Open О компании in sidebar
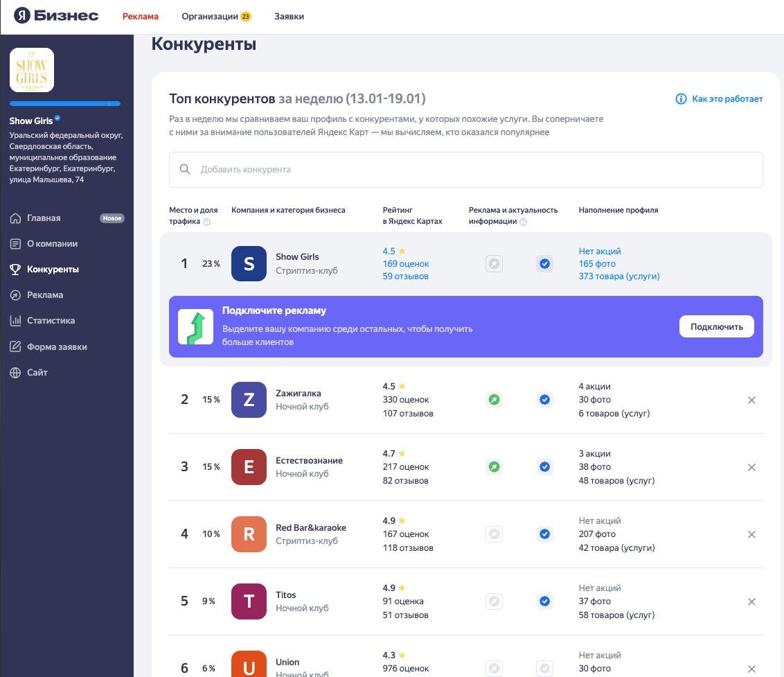 52,244
